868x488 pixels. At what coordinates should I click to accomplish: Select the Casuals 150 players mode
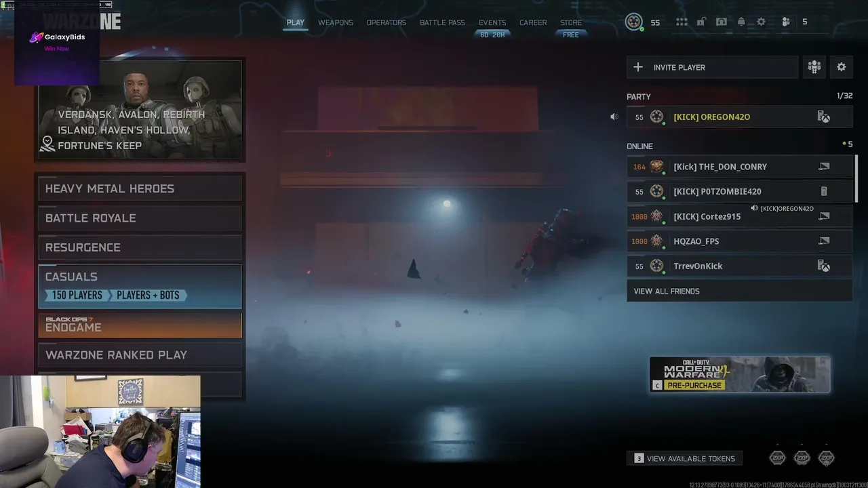click(x=140, y=287)
